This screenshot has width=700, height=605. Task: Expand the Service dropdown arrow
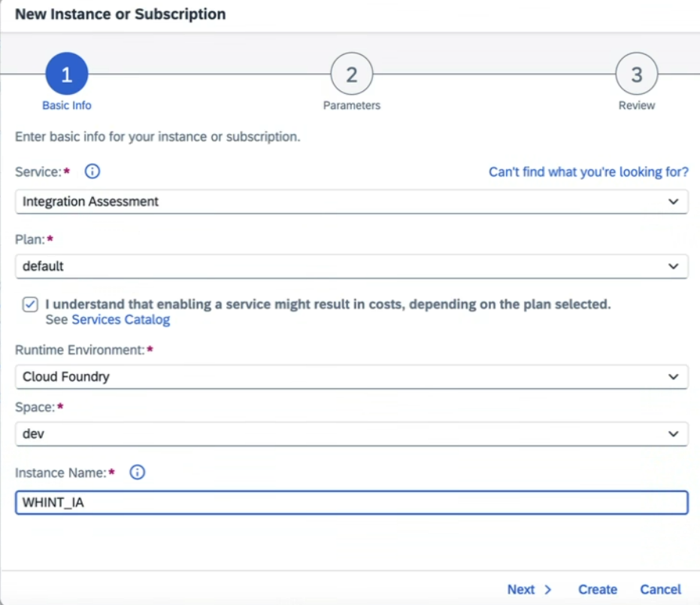(674, 202)
